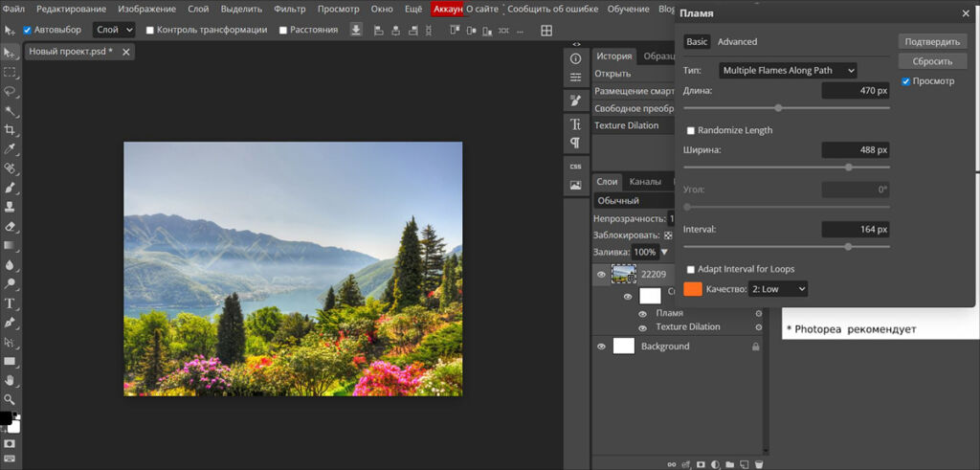The height and width of the screenshot is (470, 980).
Task: Select the Pen tool
Action: [x=10, y=324]
